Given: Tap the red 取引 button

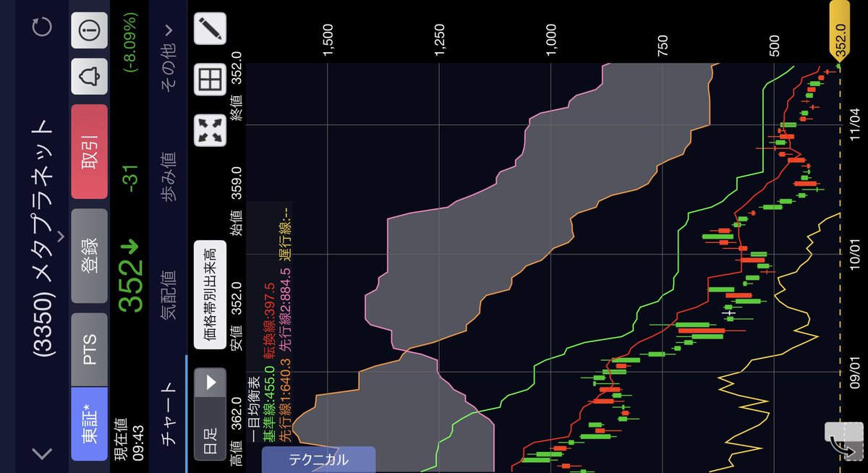Looking at the screenshot, I should pos(90,153).
